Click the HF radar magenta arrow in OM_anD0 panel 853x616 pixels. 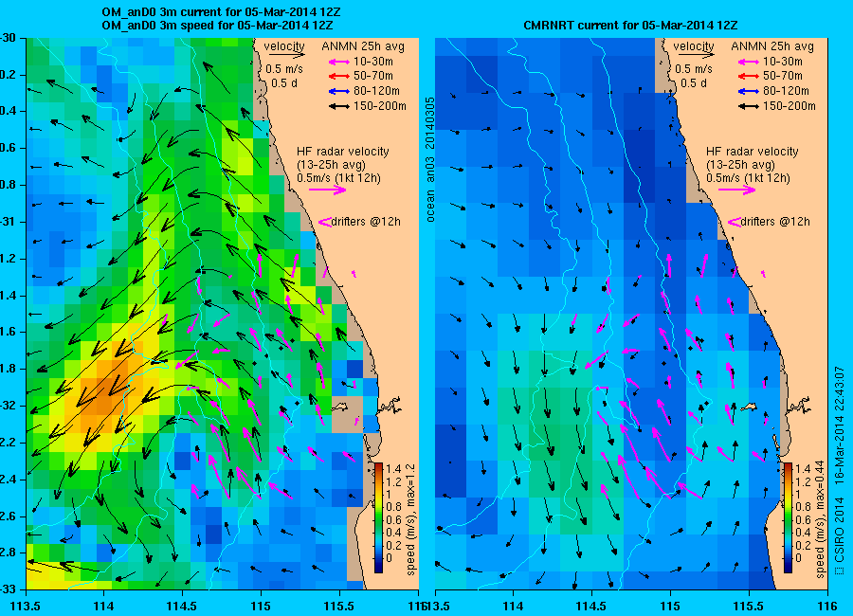[x=328, y=190]
